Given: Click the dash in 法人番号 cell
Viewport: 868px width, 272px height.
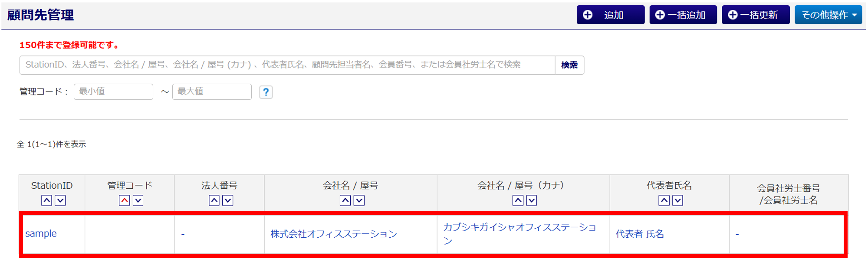Looking at the screenshot, I should pos(183,234).
